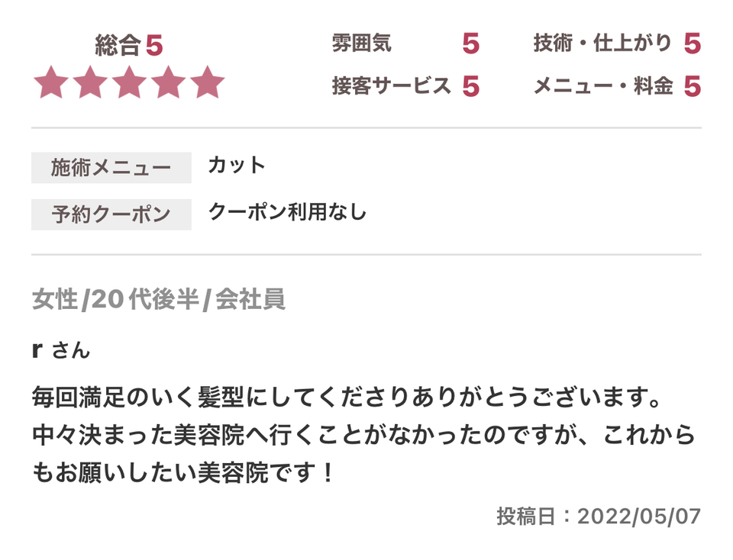Click reviewer profile 女性/20代後半/会社員
The width and height of the screenshot is (733, 560).
[x=159, y=299]
